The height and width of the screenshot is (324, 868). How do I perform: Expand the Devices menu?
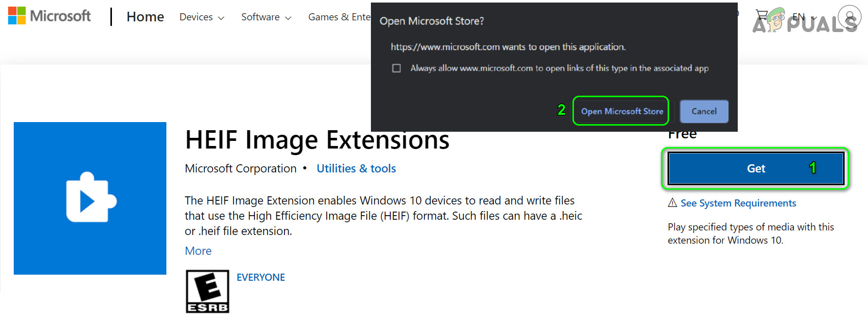pos(201,17)
